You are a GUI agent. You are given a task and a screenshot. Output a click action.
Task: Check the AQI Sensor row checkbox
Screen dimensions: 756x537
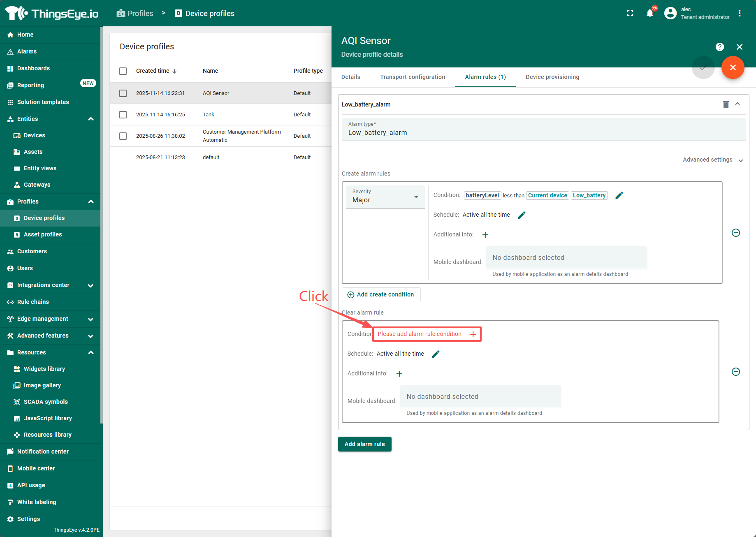click(x=123, y=93)
